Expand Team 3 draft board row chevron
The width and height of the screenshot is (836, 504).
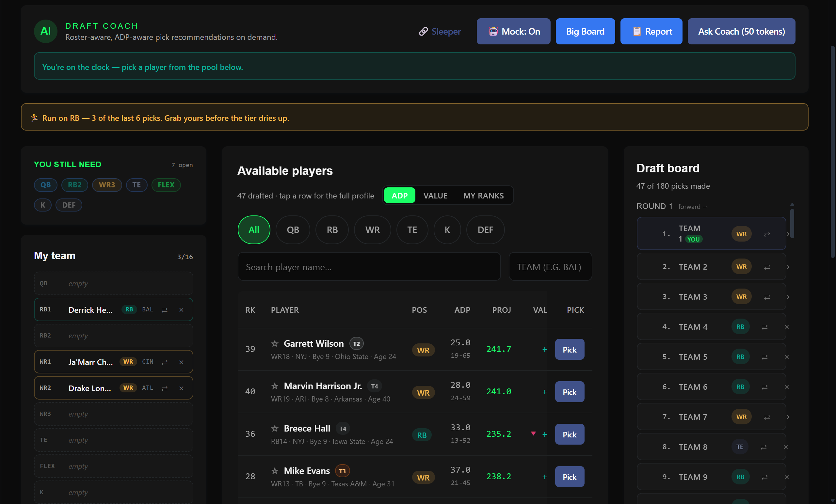(788, 297)
